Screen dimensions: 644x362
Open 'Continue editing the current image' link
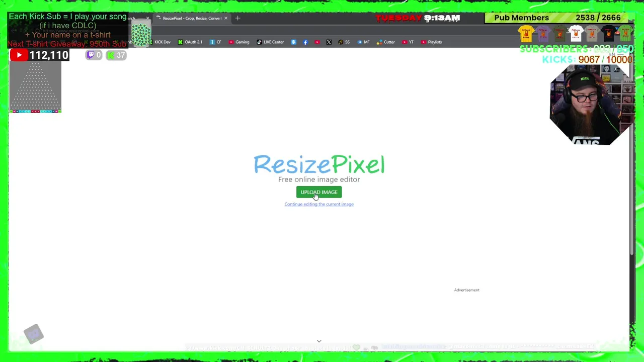pyautogui.click(x=319, y=204)
